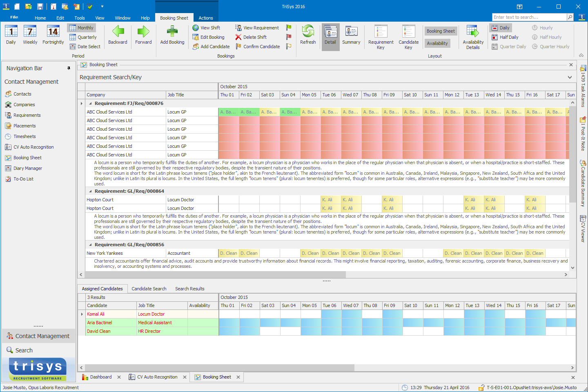Viewport: 588px width, 392px height.
Task: Toggle the Detail layout view
Action: pos(330,36)
